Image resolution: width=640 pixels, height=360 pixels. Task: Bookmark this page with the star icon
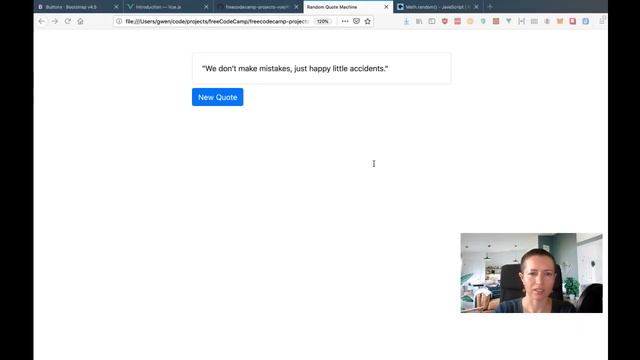(x=367, y=21)
